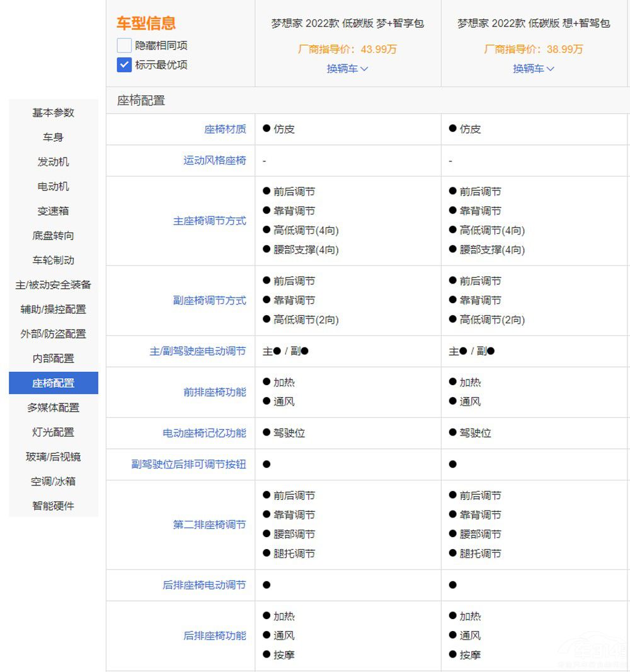Select 空调/冰箱 in the sidebar
The height and width of the screenshot is (672, 630).
coord(54,481)
